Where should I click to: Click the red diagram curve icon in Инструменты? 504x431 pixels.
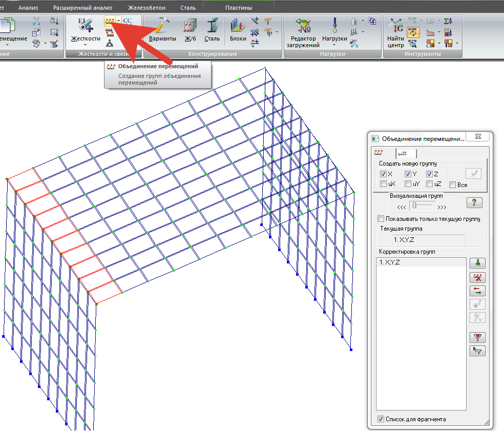tap(430, 32)
